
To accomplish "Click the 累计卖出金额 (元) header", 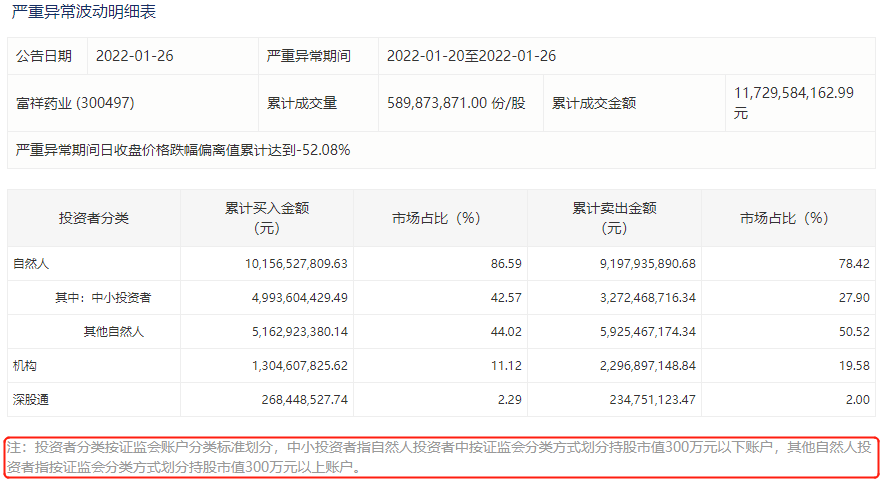I will pyautogui.click(x=614, y=218).
